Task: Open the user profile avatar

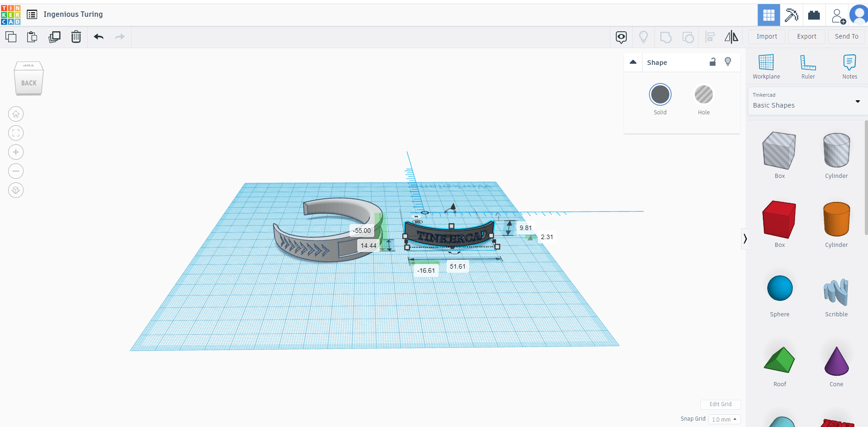Action: pos(859,15)
